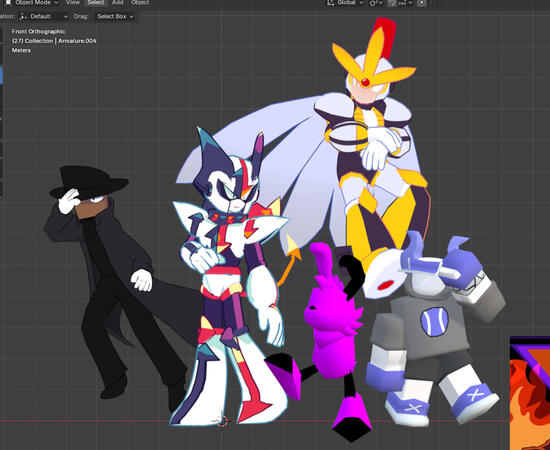Click the 'Drag:' label in tool settings
The image size is (550, 450).
pos(81,16)
